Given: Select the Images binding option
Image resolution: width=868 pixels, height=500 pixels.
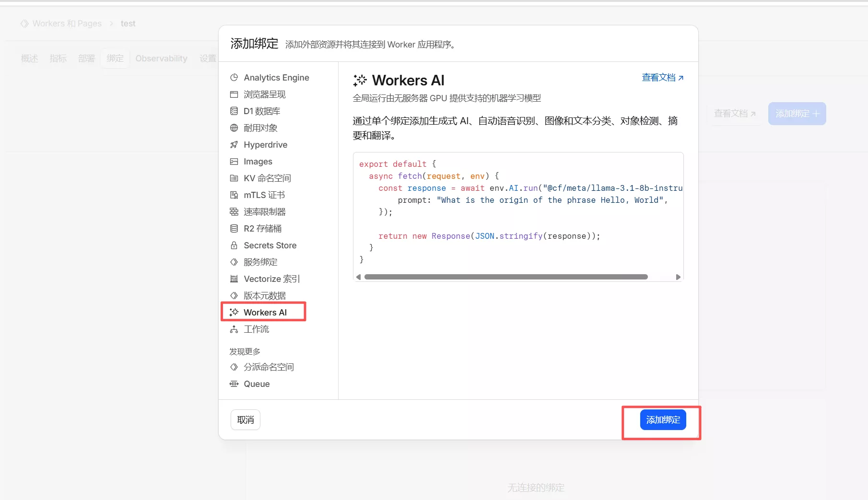Looking at the screenshot, I should coord(258,162).
